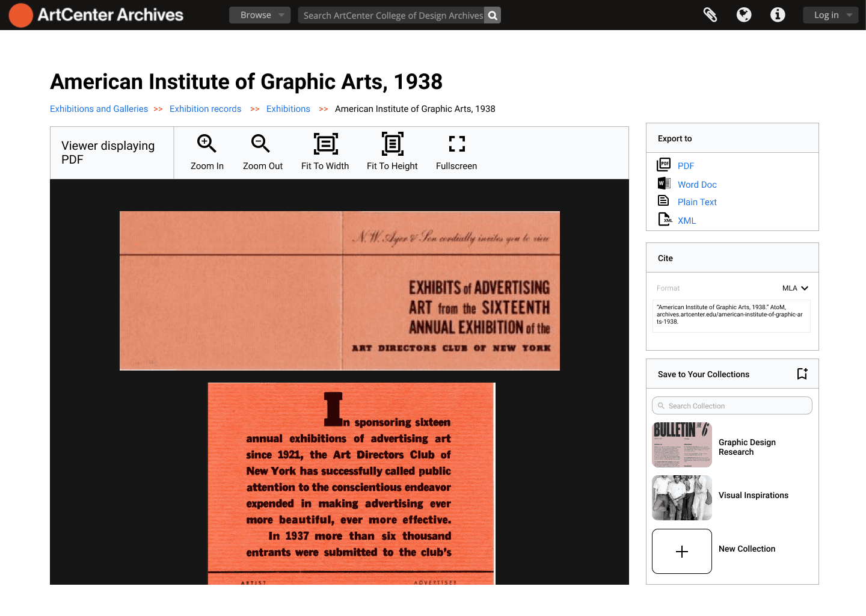Image resolution: width=866 pixels, height=616 pixels.
Task: Expand the Log in dropdown
Action: point(831,15)
